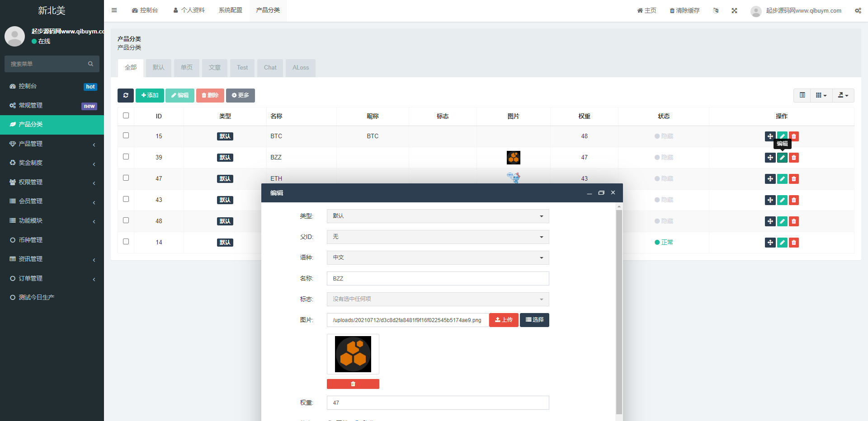Toggle the select-all checkbox in the table header
The height and width of the screenshot is (421, 868).
click(126, 116)
